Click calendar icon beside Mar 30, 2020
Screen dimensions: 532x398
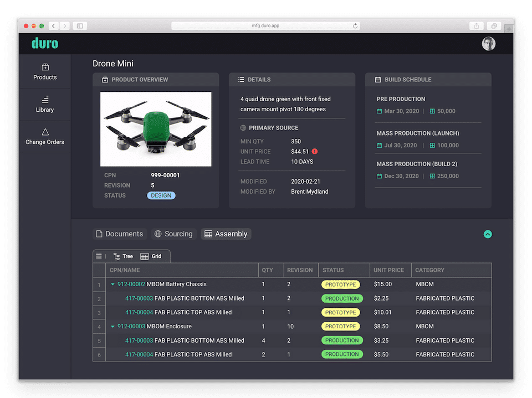tap(379, 111)
